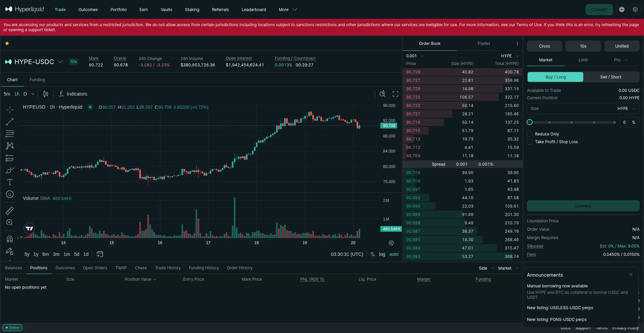The image size is (644, 333).
Task: Select Buy / Long side
Action: click(555, 77)
